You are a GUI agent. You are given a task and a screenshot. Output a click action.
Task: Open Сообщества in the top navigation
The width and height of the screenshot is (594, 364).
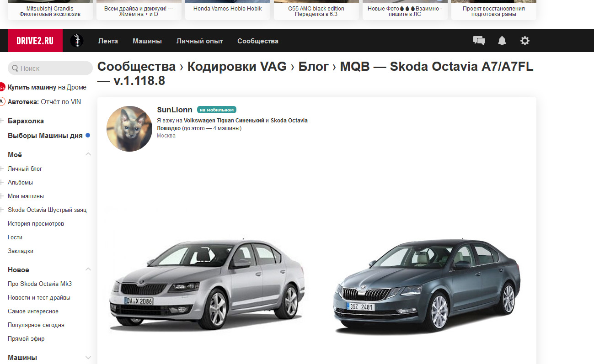[258, 41]
